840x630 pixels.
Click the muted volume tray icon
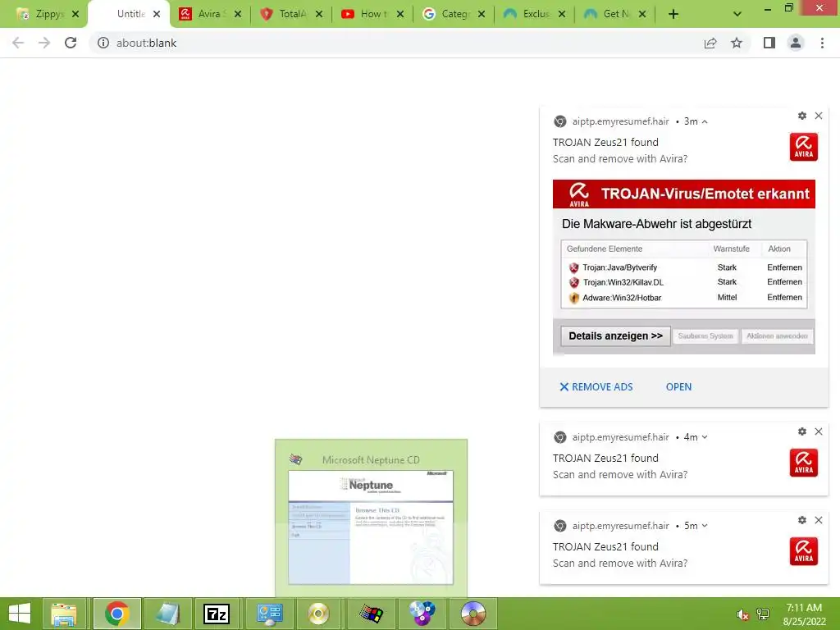point(743,614)
